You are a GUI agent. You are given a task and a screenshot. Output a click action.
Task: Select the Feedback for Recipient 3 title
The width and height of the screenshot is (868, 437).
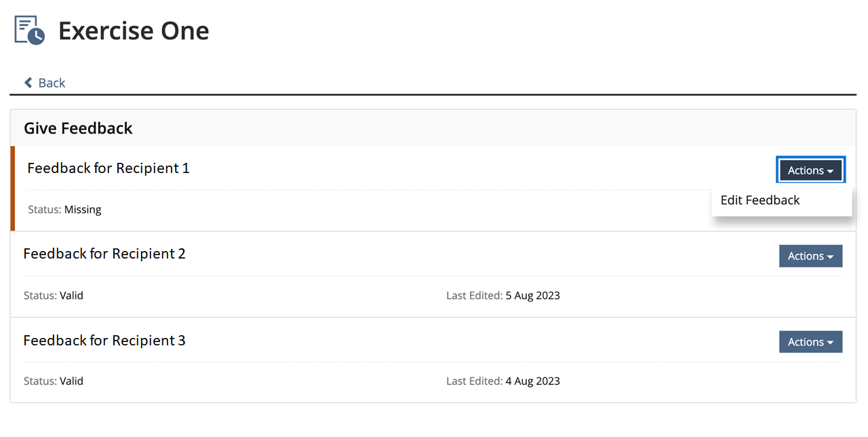point(104,340)
